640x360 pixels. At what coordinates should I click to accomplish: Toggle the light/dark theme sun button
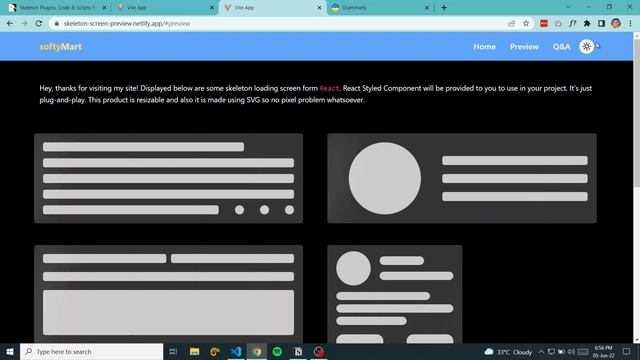586,47
